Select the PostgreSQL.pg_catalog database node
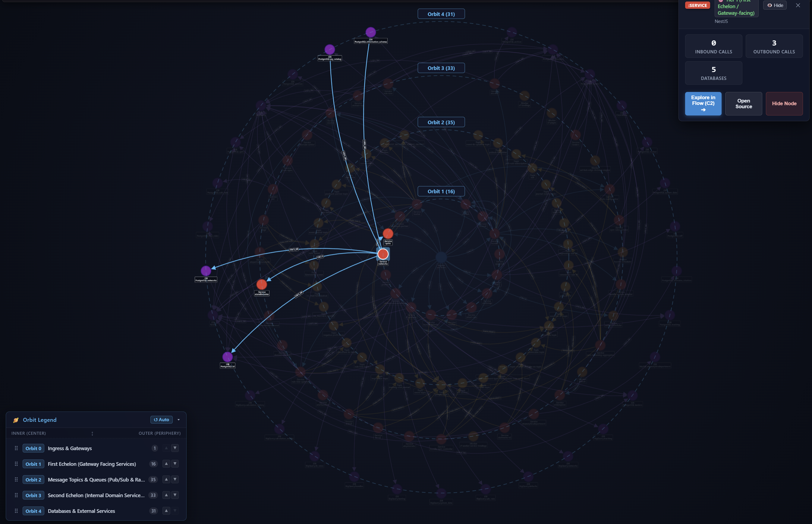The height and width of the screenshot is (524, 812). 329,50
